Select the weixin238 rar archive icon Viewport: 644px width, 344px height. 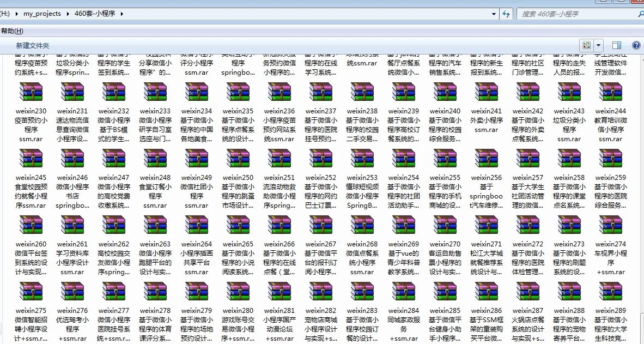click(362, 92)
